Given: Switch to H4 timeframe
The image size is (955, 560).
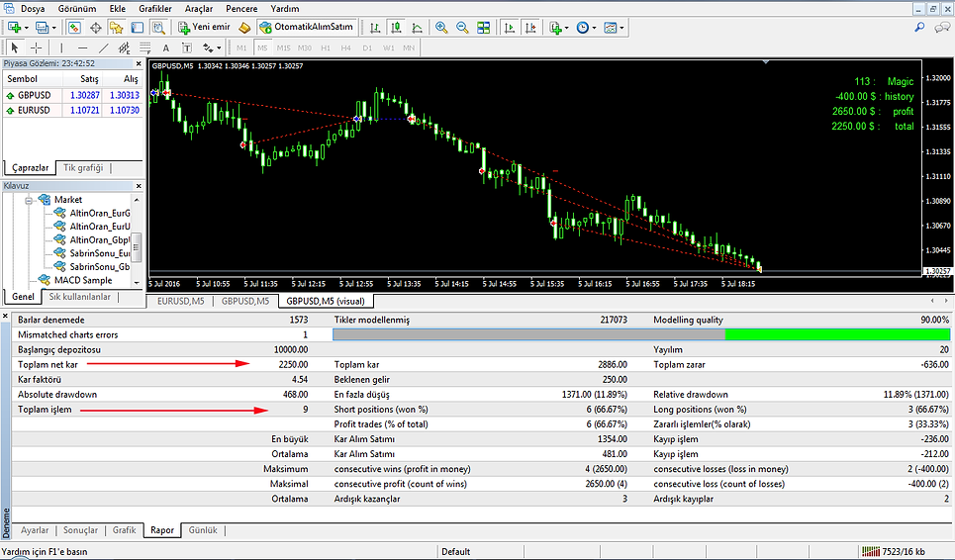Looking at the screenshot, I should coord(346,47).
